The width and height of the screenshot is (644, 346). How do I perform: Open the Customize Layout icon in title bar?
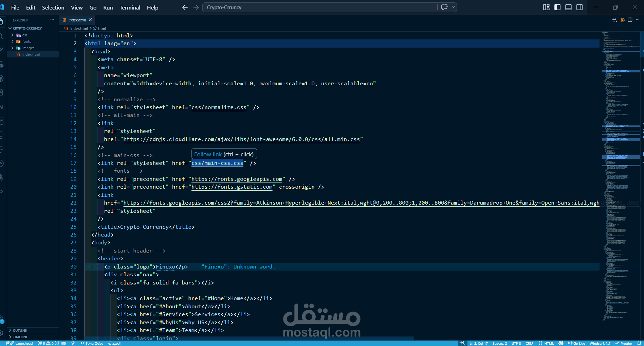click(546, 7)
